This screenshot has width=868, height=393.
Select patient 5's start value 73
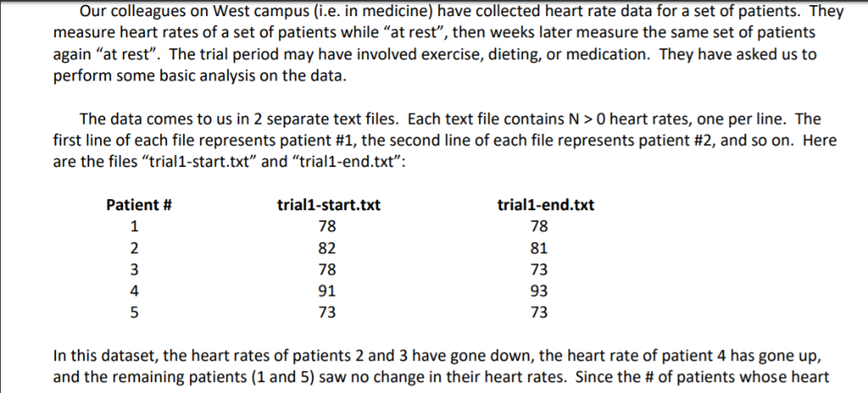(327, 313)
